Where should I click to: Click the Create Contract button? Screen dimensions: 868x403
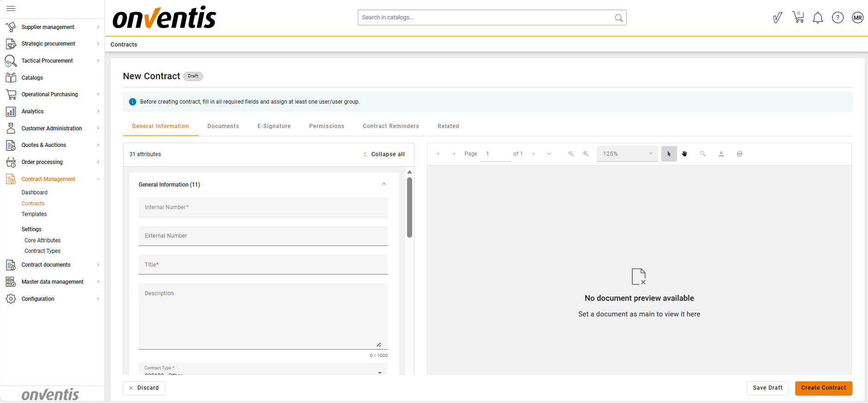coord(823,388)
